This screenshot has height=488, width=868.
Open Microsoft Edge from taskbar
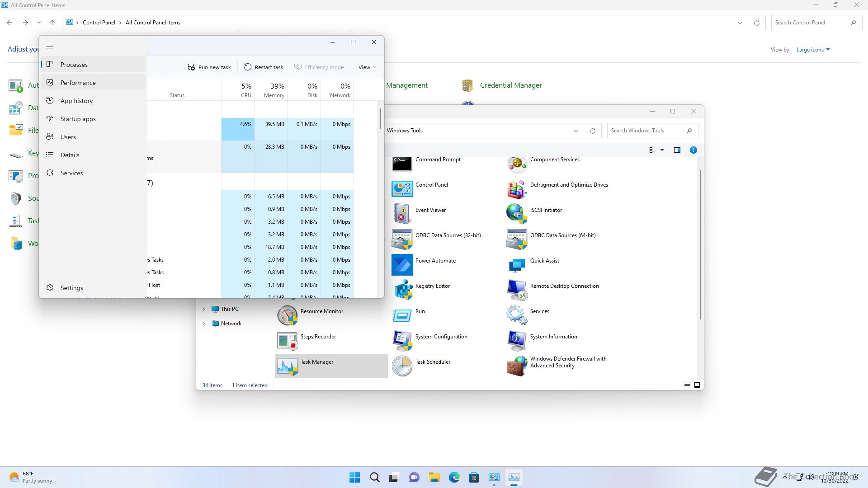tap(454, 477)
